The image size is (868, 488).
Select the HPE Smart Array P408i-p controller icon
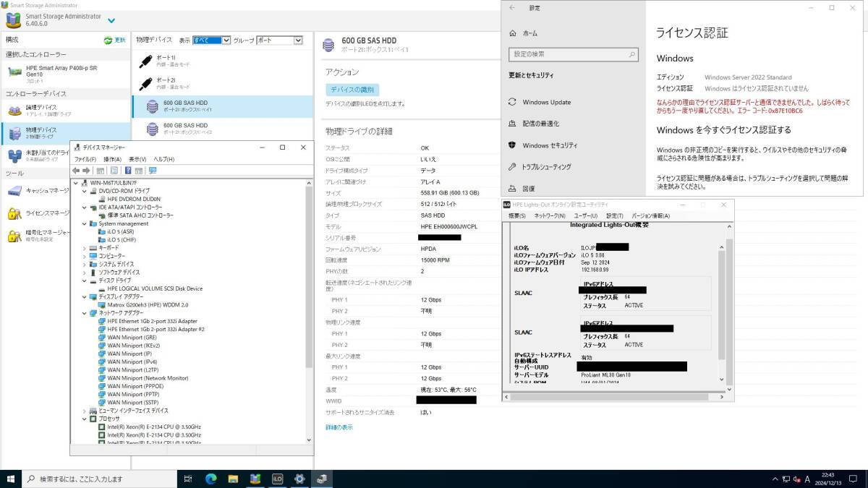coord(14,72)
